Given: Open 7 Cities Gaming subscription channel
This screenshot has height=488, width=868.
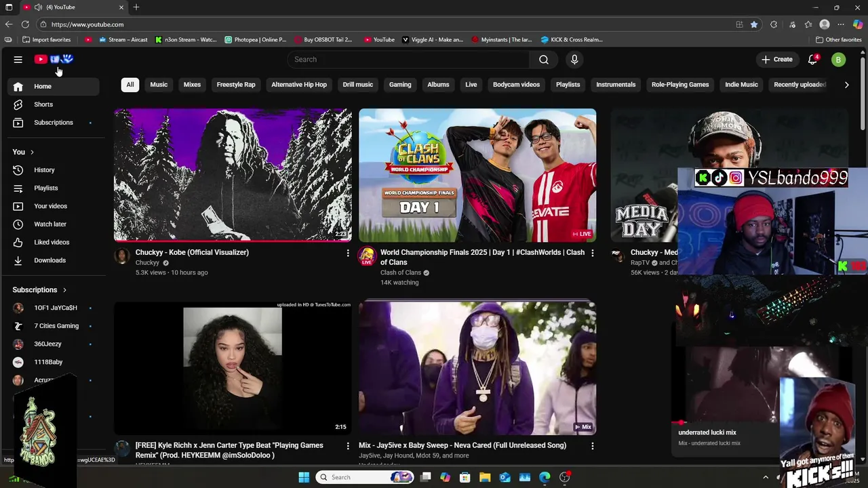Looking at the screenshot, I should tap(53, 326).
